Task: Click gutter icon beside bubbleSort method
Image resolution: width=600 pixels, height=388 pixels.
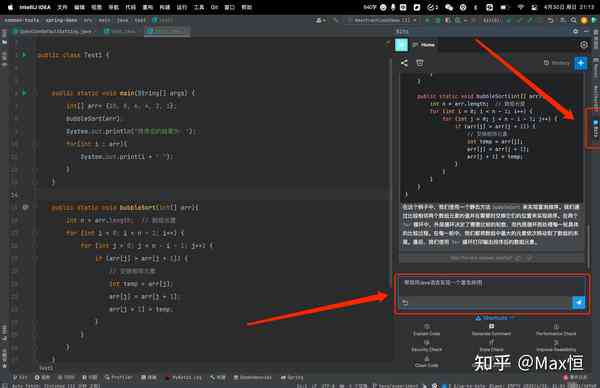Action: coord(25,207)
